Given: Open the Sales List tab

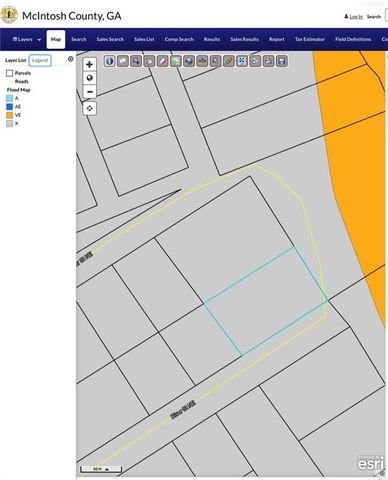Looking at the screenshot, I should [x=144, y=39].
